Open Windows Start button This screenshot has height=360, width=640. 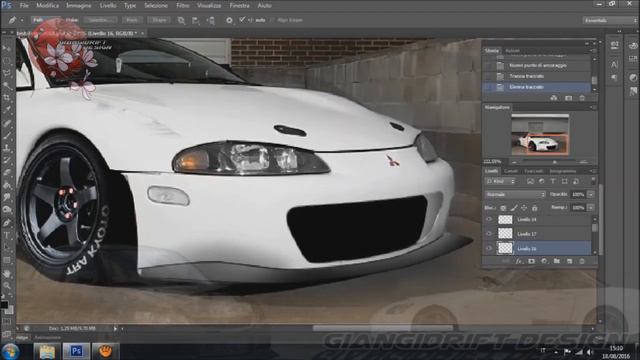coord(10,351)
